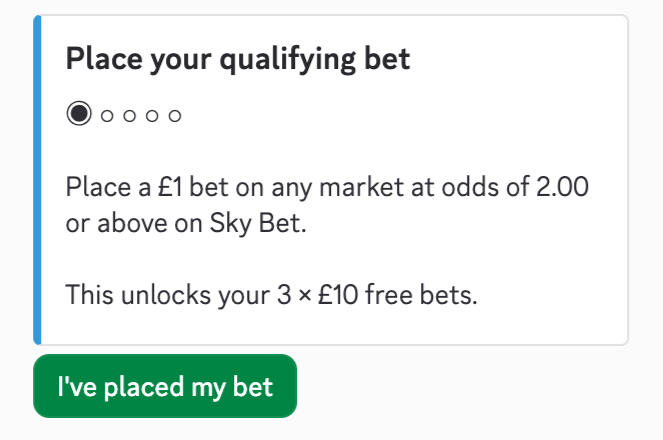Click the This unlocks phrase

click(138, 294)
